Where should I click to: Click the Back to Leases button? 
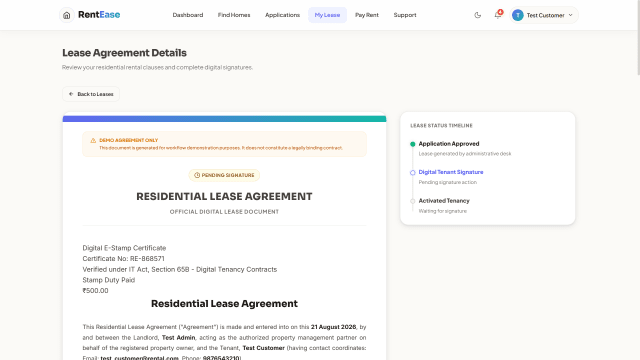pyautogui.click(x=91, y=94)
